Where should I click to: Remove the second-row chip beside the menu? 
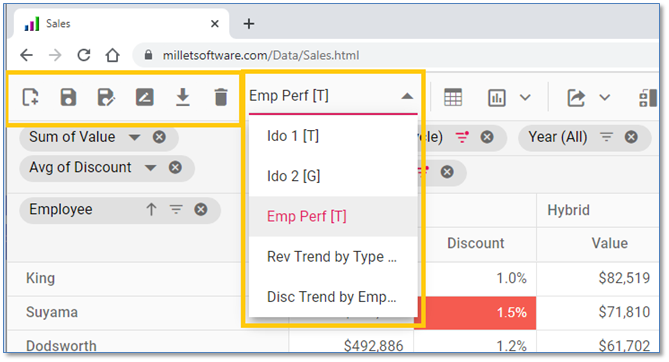[x=447, y=172]
